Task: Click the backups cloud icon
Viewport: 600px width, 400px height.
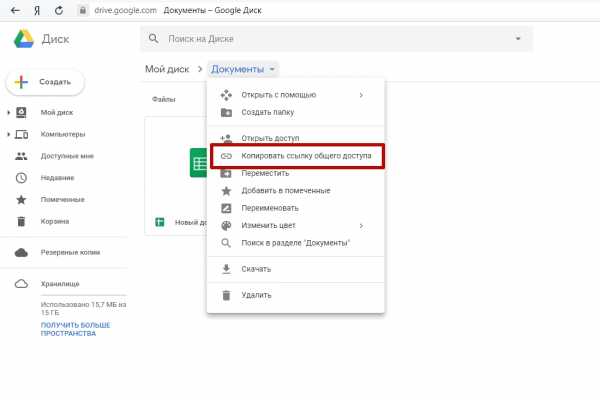Action: [21, 253]
